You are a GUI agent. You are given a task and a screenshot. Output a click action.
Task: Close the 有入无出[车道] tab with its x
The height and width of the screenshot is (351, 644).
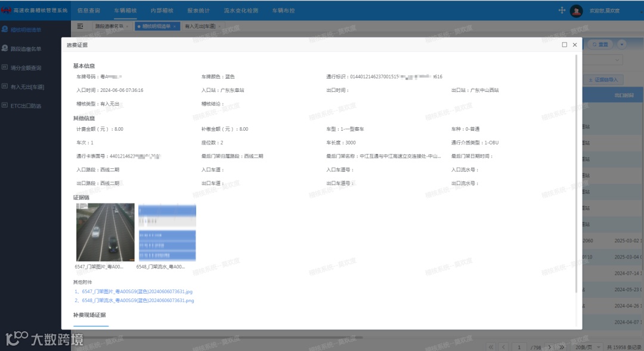pos(219,27)
